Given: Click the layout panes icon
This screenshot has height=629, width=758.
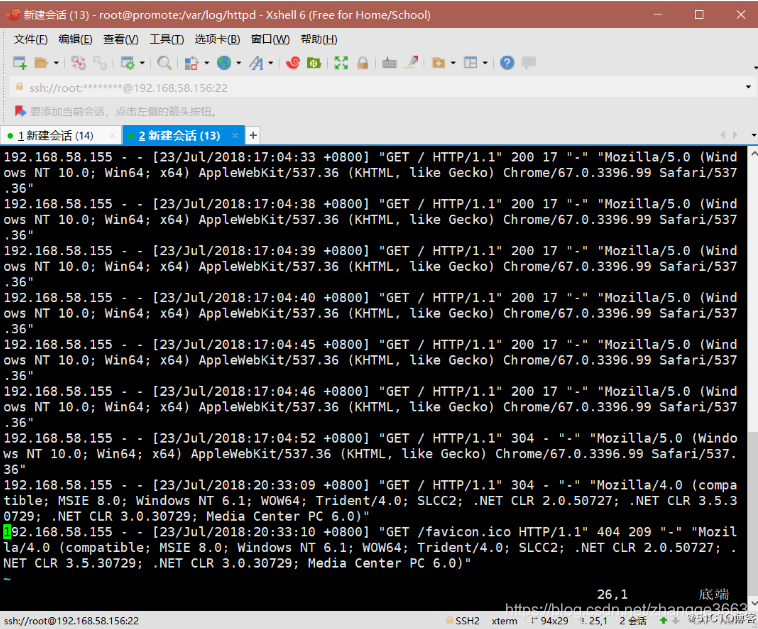Looking at the screenshot, I should point(470,63).
